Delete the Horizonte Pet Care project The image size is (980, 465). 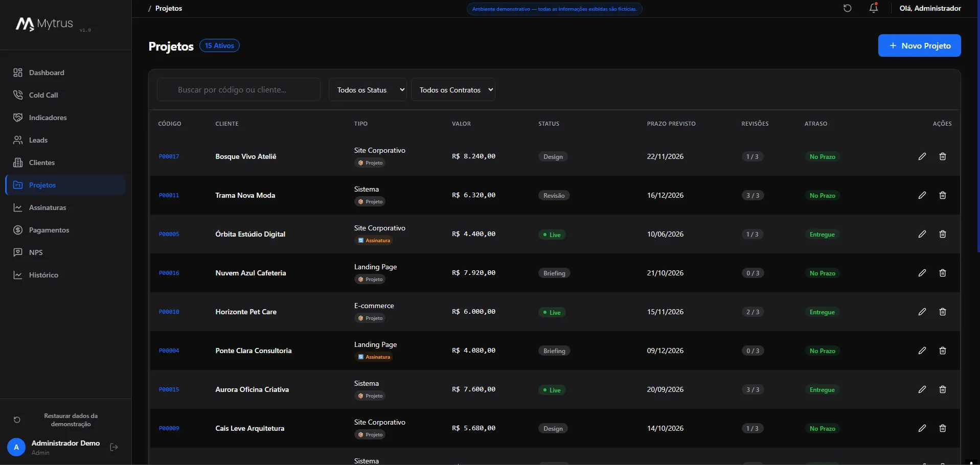pyautogui.click(x=943, y=312)
